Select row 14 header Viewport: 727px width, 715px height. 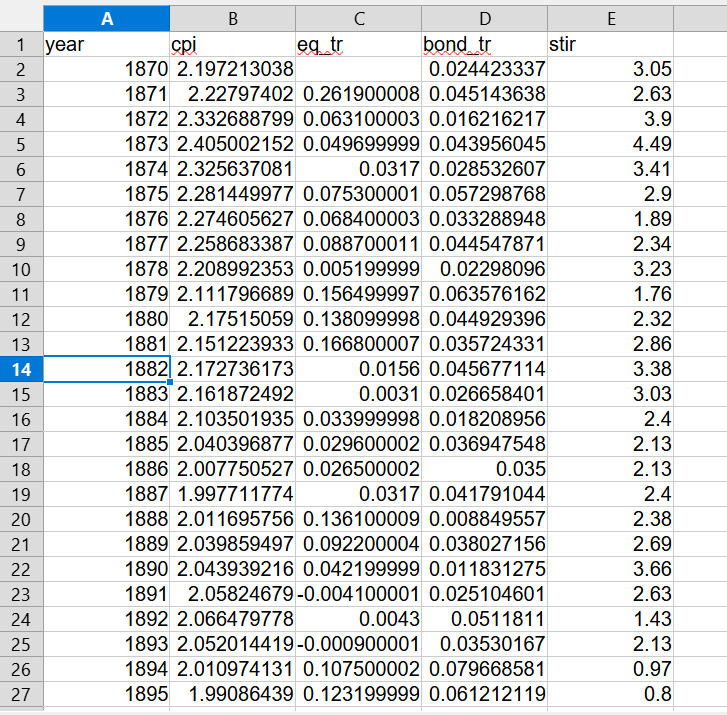21,370
